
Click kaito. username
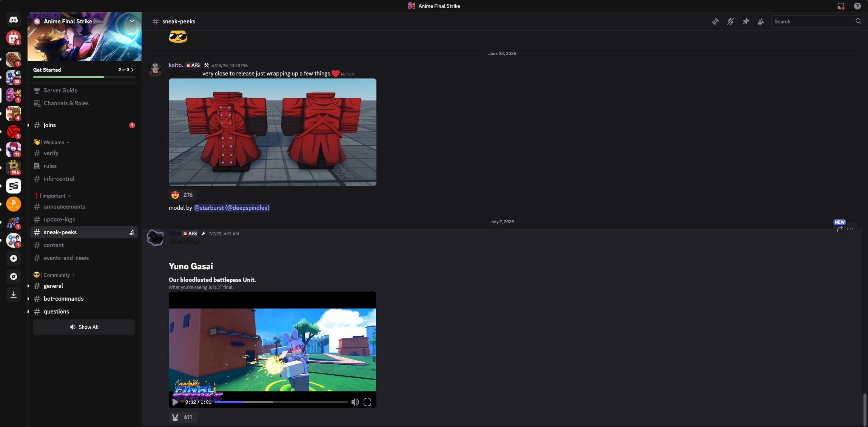pos(176,65)
